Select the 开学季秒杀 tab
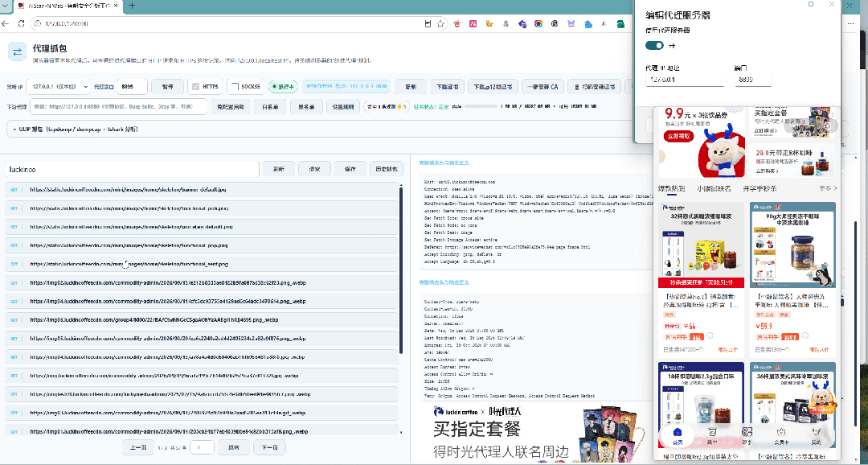The image size is (868, 465). (x=759, y=188)
